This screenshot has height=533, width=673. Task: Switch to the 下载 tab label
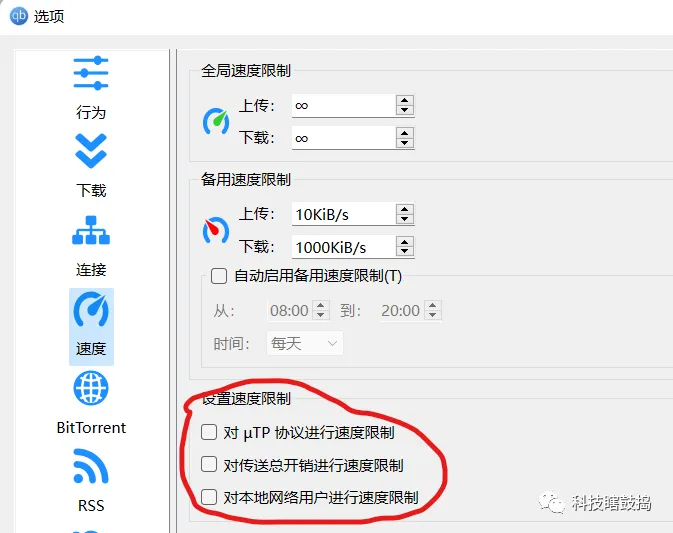pyautogui.click(x=91, y=191)
